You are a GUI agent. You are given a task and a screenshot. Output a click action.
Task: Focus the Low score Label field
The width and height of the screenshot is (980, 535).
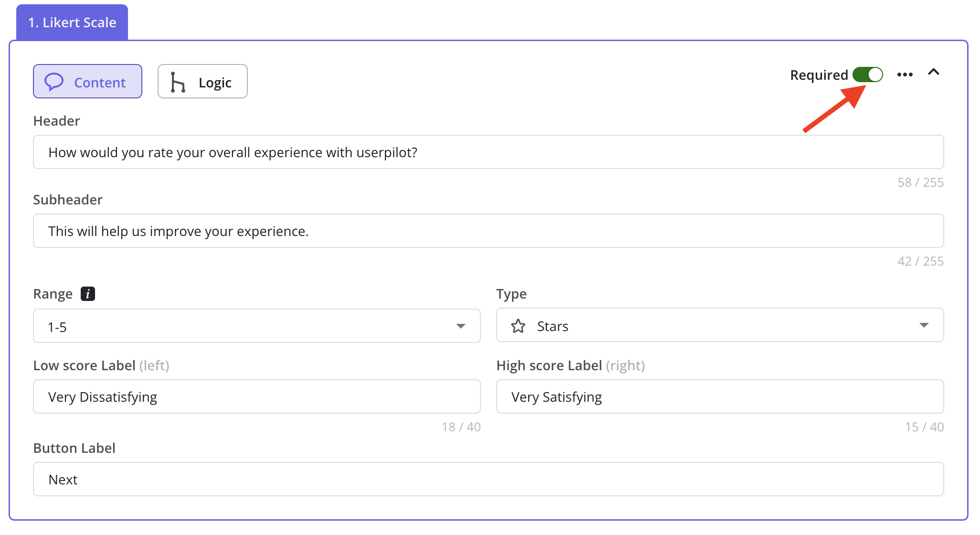click(x=256, y=397)
